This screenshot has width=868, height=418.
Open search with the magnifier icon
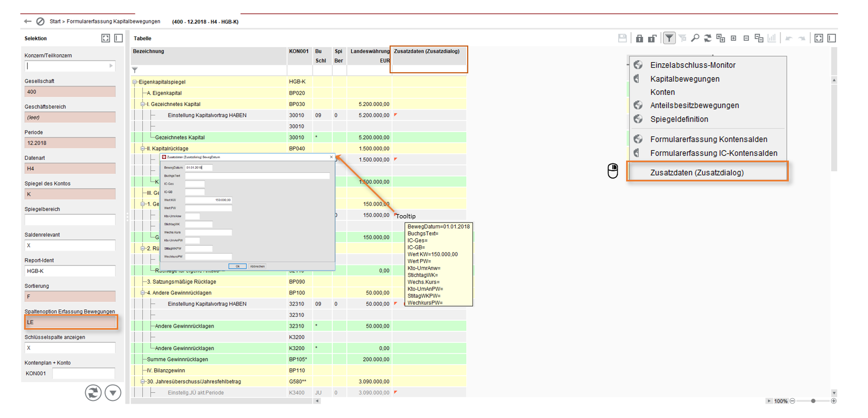pyautogui.click(x=695, y=38)
